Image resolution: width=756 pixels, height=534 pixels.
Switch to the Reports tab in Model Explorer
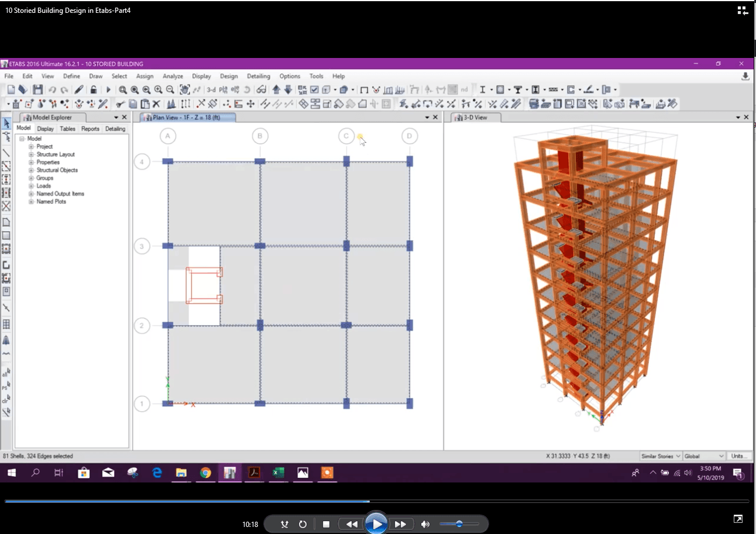90,129
